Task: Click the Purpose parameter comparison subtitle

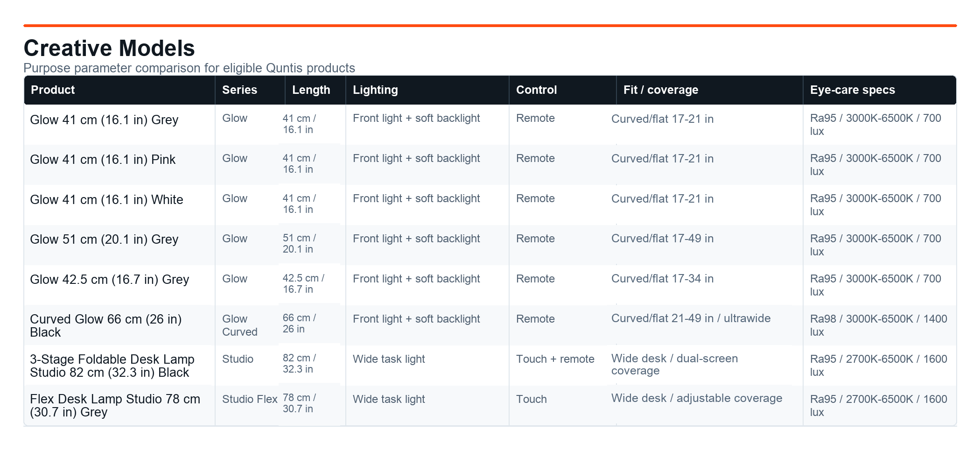Action: coord(189,68)
